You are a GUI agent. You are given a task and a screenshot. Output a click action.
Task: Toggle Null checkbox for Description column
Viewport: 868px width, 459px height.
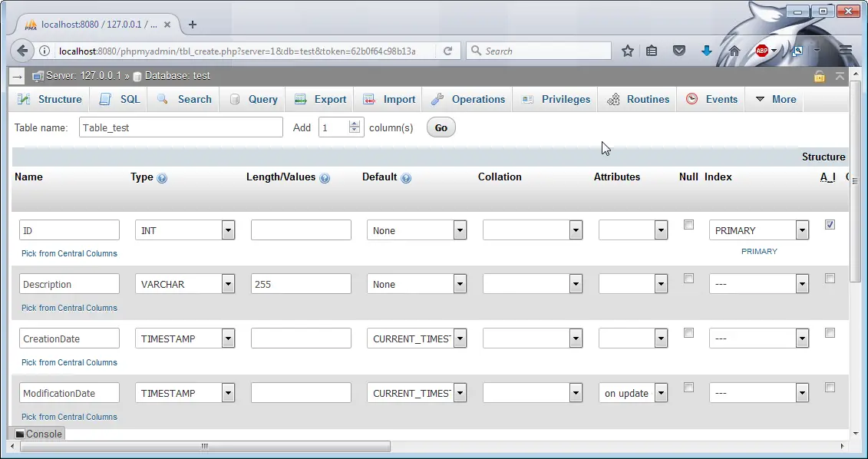point(688,279)
